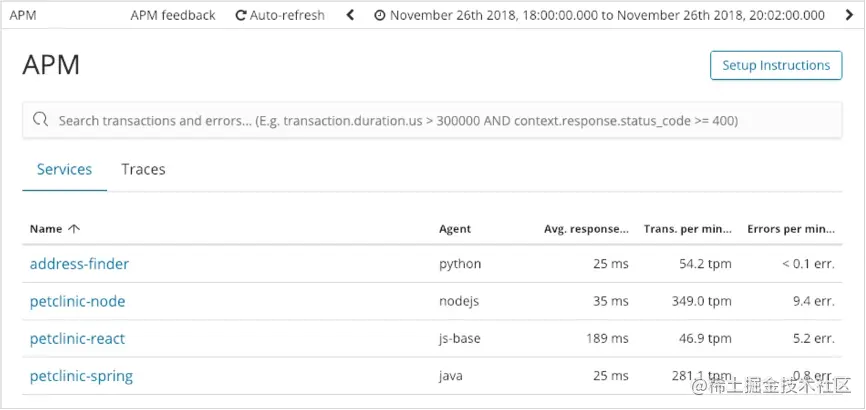Sort by Trans. per minute column

pos(689,229)
